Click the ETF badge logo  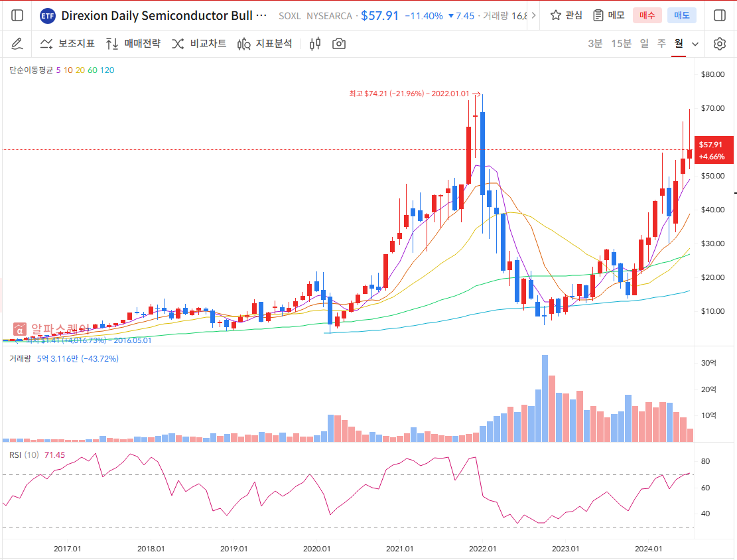point(48,16)
